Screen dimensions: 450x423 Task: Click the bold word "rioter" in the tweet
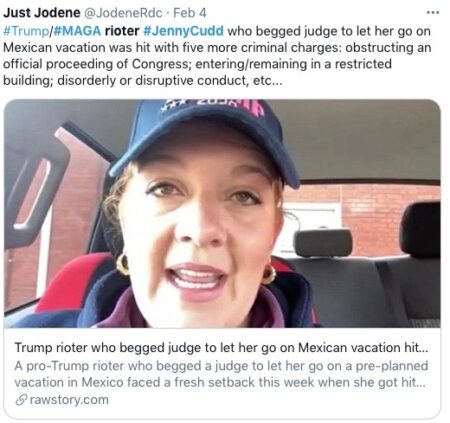tap(122, 31)
